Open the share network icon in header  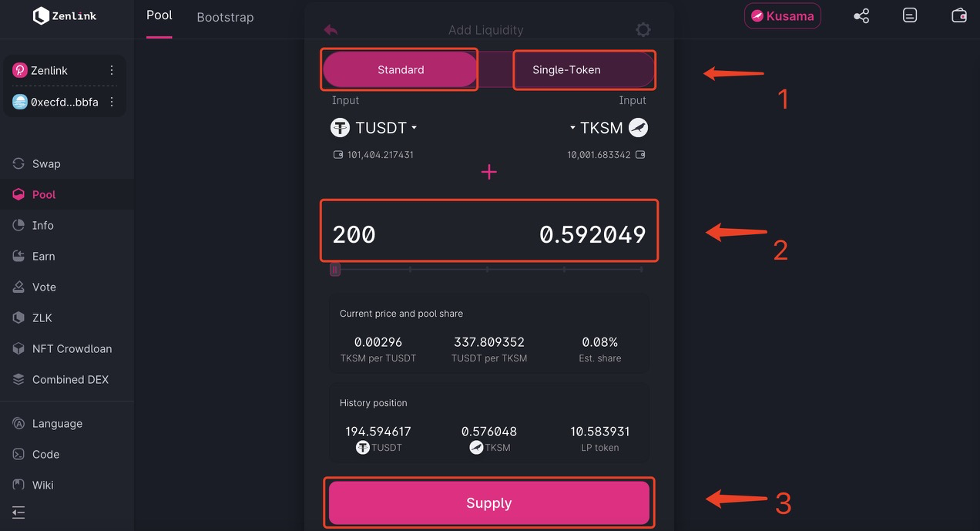coord(861,15)
